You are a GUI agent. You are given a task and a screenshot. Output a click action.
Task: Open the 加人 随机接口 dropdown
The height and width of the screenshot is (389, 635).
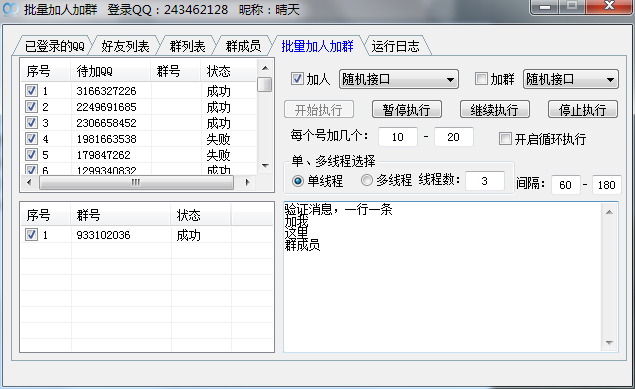point(398,79)
